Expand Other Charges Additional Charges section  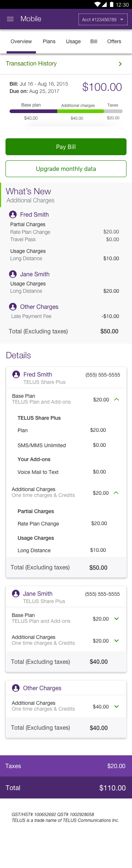tap(117, 707)
